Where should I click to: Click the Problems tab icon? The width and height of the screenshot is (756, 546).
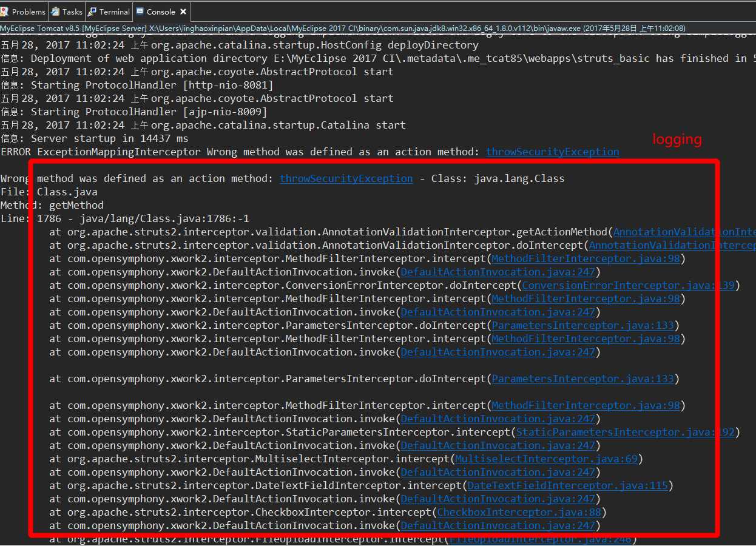[4, 12]
